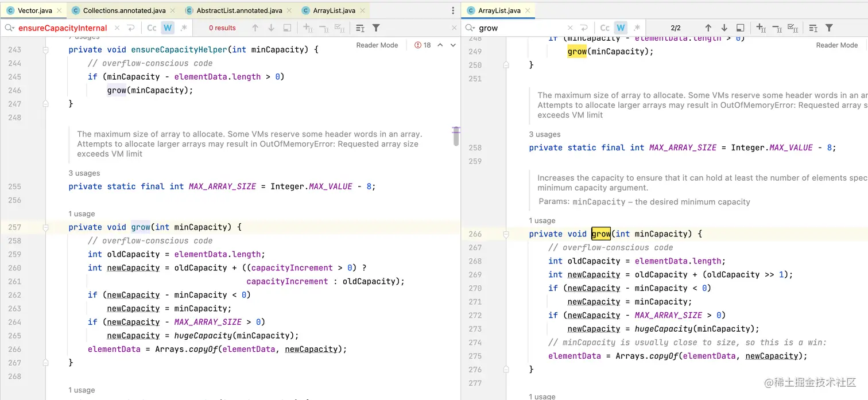Collapse grow method at line 266, right pane
This screenshot has height=400, width=868.
point(506,234)
